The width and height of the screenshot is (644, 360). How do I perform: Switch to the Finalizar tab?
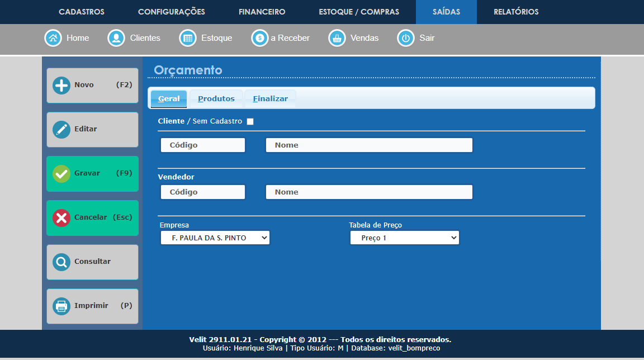270,99
